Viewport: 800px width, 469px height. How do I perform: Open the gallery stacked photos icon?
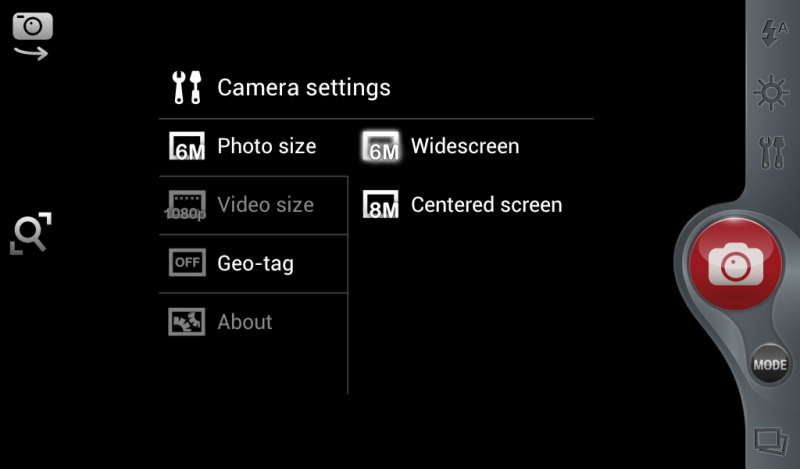(x=771, y=441)
